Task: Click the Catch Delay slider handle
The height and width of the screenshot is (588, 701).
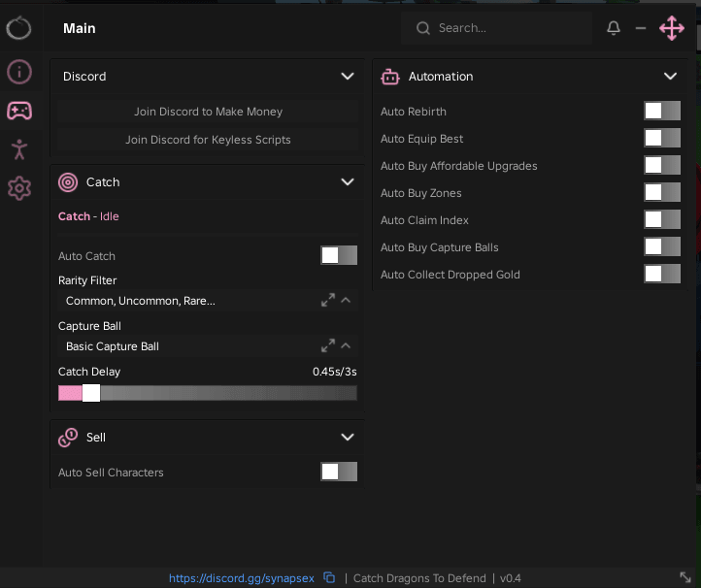Action: click(x=91, y=393)
